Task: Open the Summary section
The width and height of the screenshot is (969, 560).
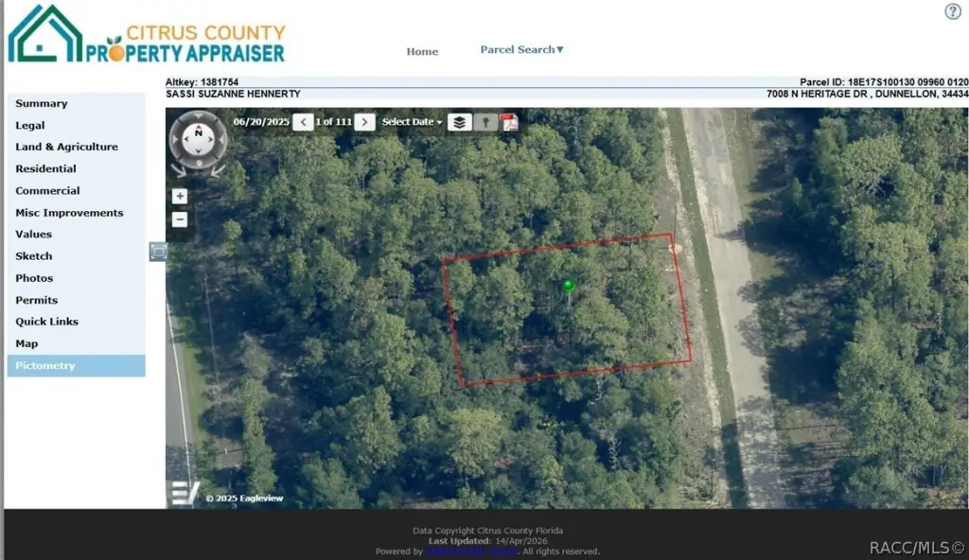Action: [42, 104]
